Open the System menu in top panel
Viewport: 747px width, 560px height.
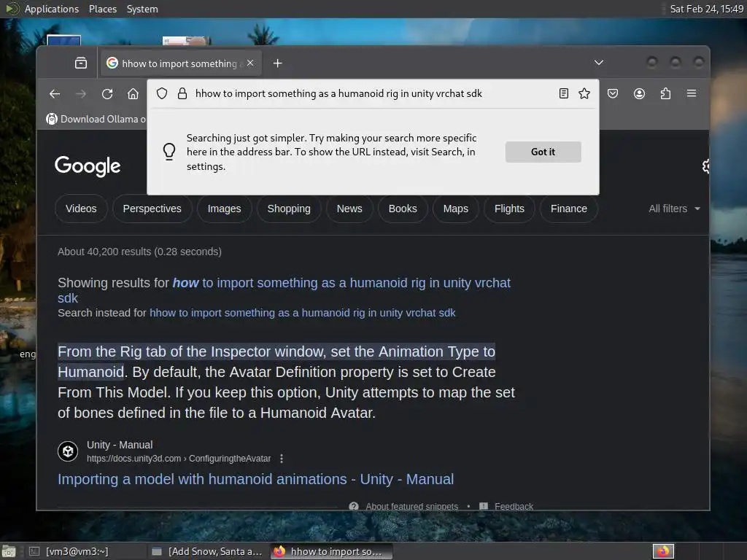142,9
